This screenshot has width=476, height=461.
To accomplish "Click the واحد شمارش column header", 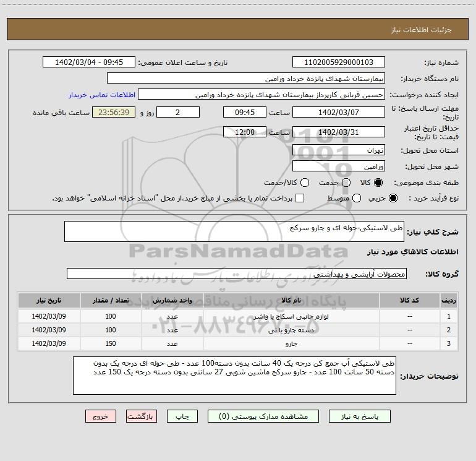I will [x=172, y=301].
